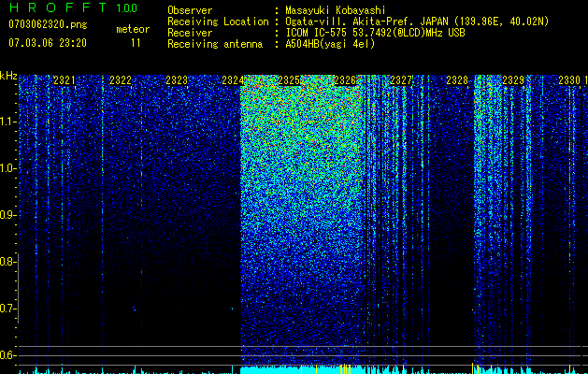Click the 1.1 kHz axis tick
Image resolution: width=588 pixels, height=374 pixels.
click(7, 122)
